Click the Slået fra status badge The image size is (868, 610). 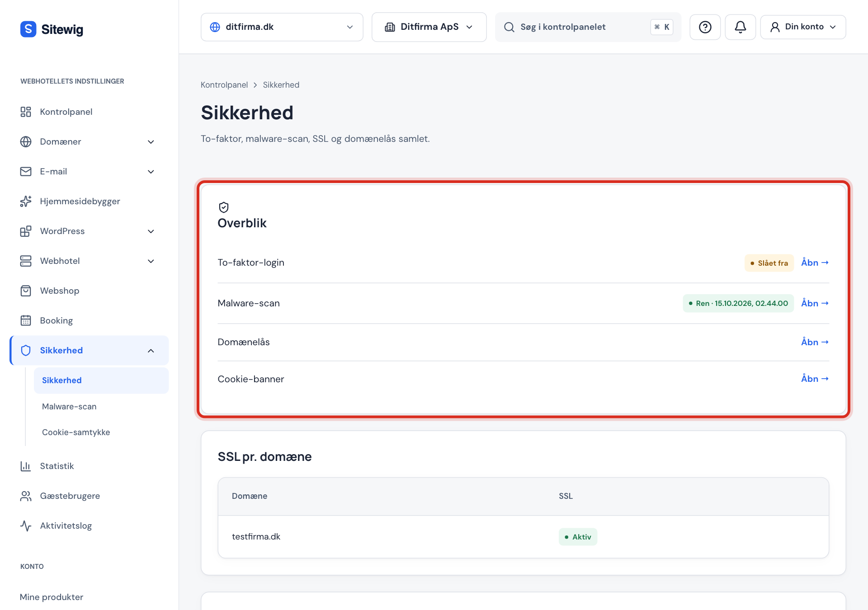(x=769, y=263)
